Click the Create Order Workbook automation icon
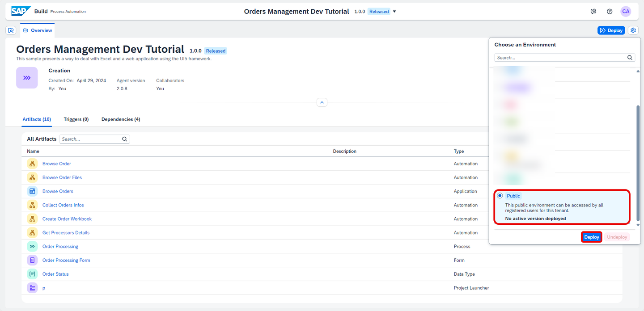The height and width of the screenshot is (311, 644). (32, 219)
